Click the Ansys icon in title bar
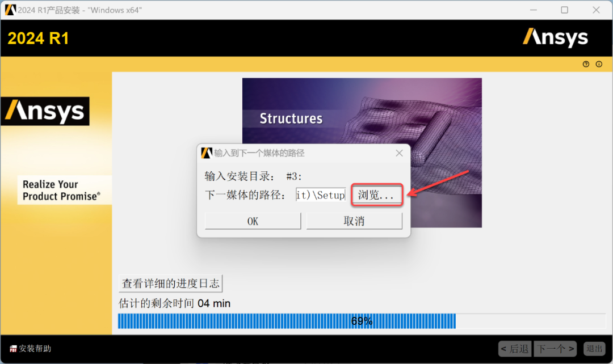Viewport: 613px width, 364px height. 11,10
